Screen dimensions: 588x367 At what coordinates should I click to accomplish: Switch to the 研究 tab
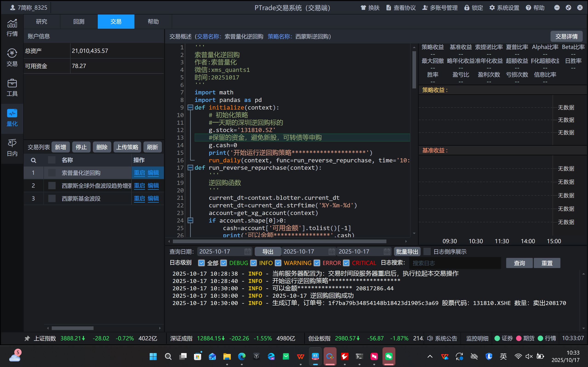42,22
